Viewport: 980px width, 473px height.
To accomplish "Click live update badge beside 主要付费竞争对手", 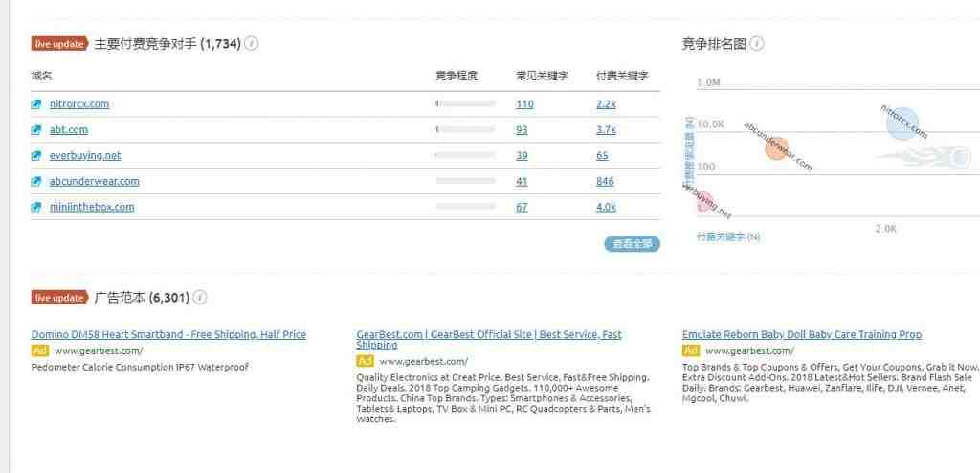I will coord(60,44).
